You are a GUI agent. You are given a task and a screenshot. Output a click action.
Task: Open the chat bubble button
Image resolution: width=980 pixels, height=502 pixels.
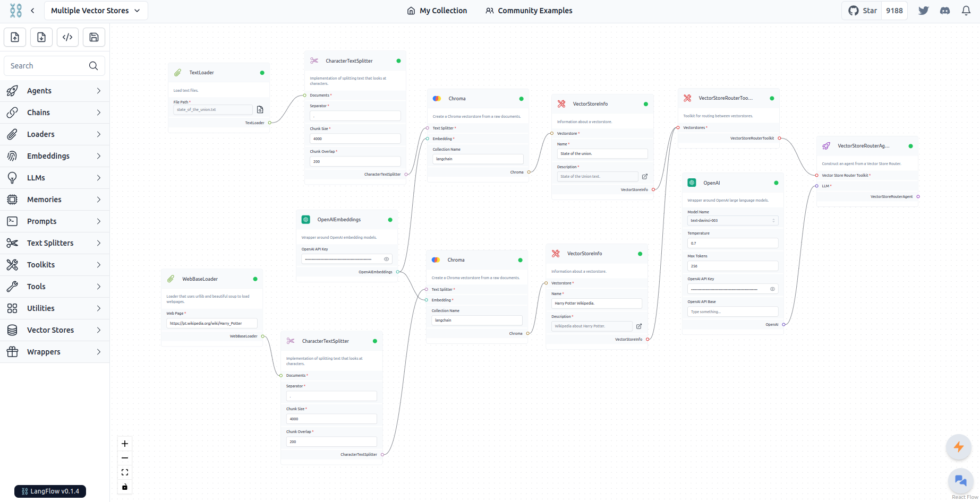tap(960, 481)
